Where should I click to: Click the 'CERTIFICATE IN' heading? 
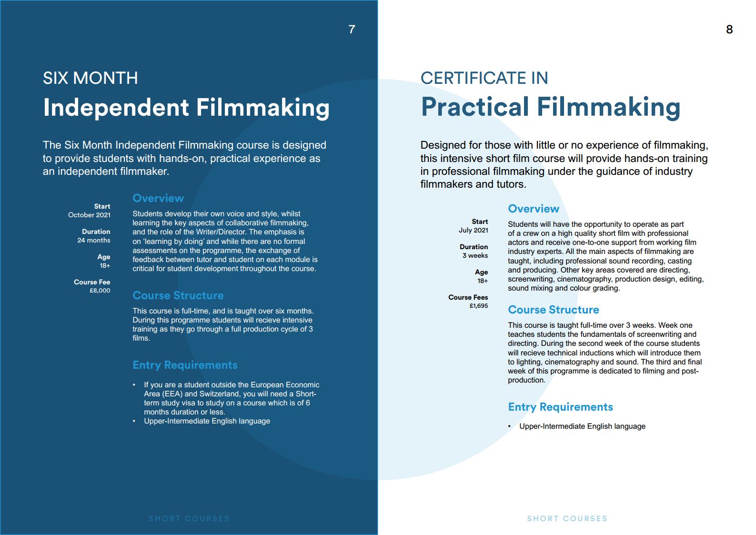484,78
